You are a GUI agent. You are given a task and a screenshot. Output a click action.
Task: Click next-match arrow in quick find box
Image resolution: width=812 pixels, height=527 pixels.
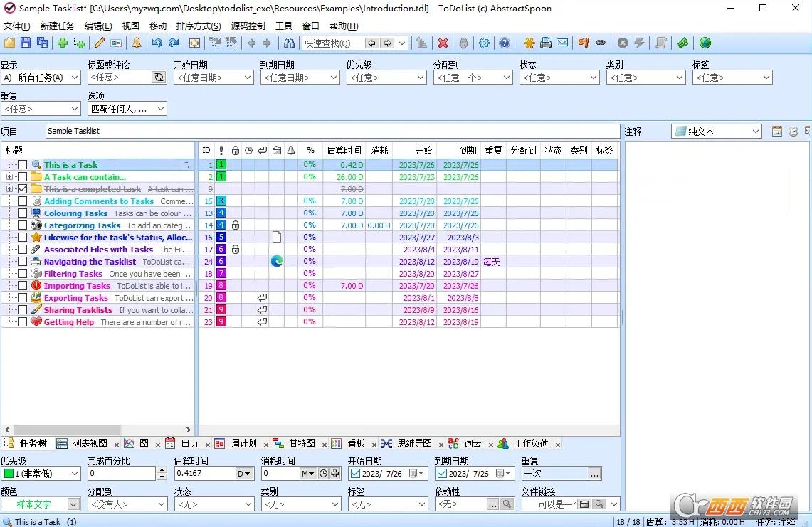coord(388,43)
